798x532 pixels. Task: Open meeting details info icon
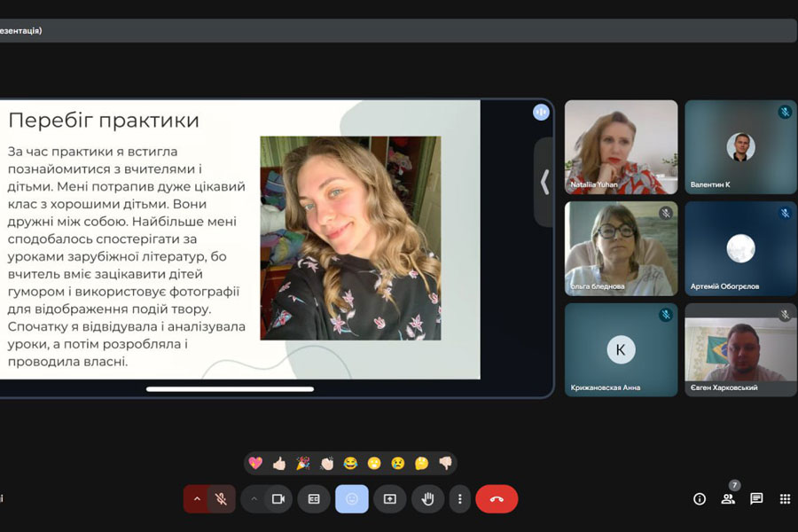click(x=700, y=499)
